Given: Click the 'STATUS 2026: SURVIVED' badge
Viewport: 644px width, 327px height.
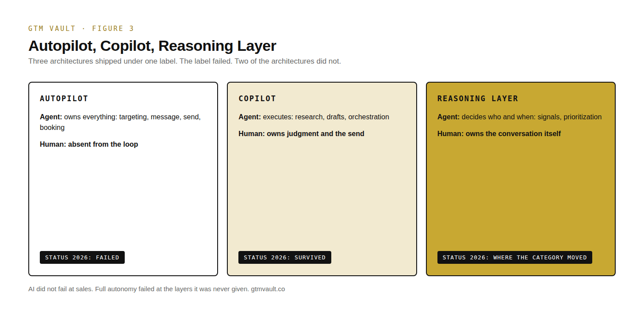Looking at the screenshot, I should (285, 258).
